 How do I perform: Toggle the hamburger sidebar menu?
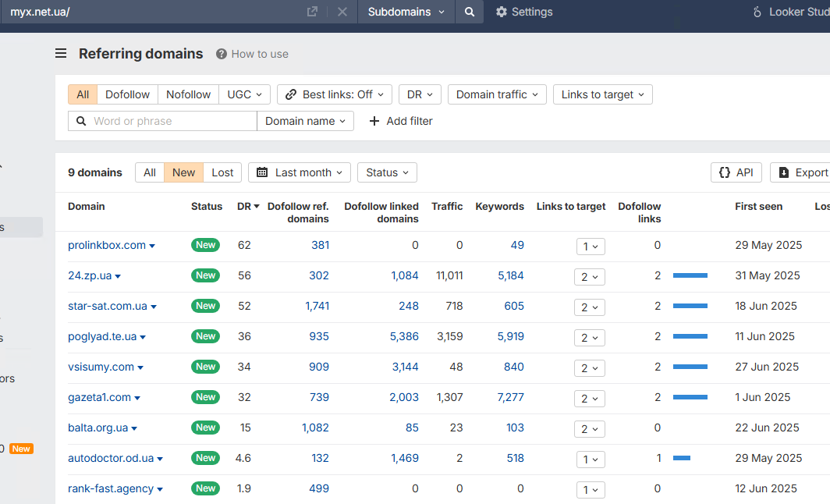tap(61, 54)
